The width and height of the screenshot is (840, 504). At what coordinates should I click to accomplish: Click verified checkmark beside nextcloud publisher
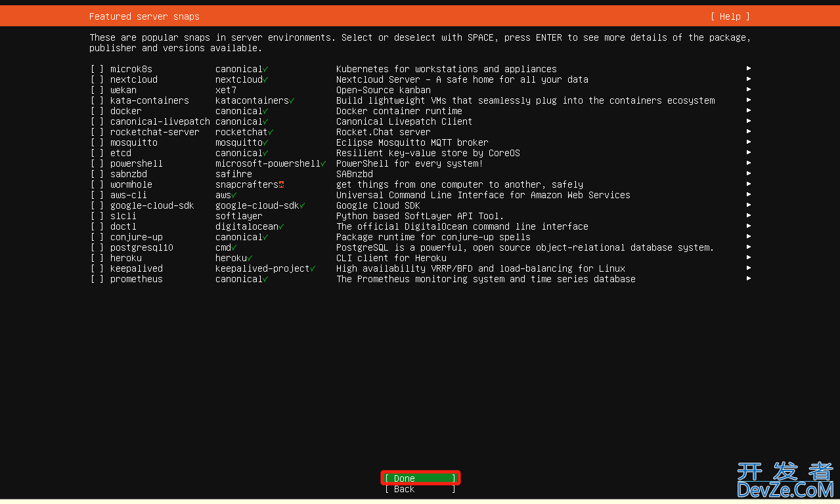tap(265, 79)
